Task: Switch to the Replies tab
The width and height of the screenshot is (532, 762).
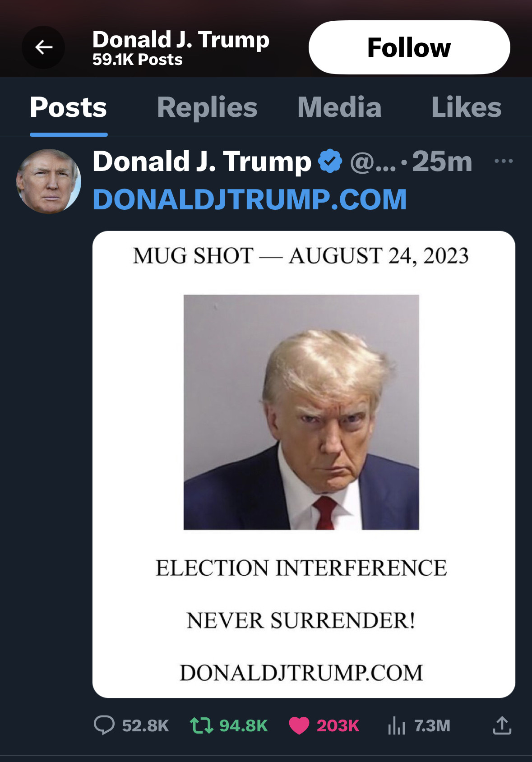Action: [207, 107]
